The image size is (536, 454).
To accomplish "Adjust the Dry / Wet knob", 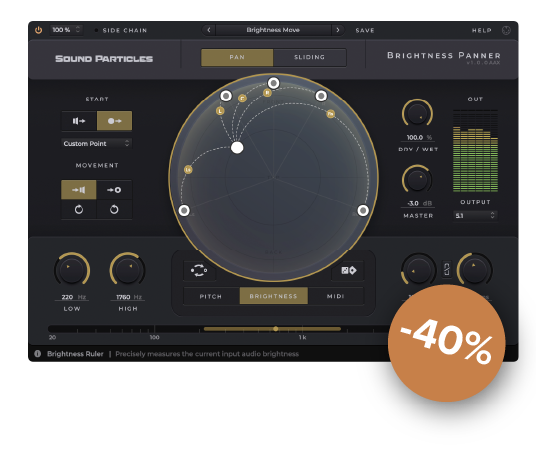I will click(x=417, y=114).
